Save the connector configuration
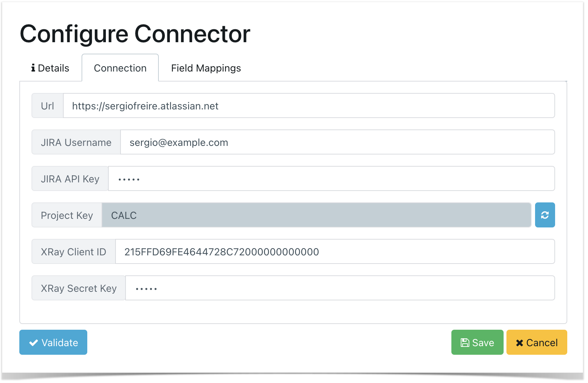588x383 pixels. pos(477,342)
